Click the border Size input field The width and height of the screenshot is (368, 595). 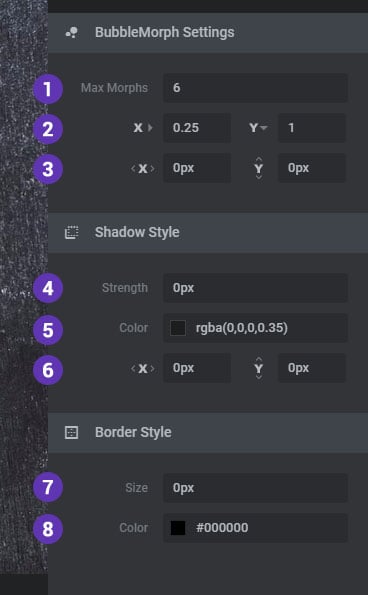pyautogui.click(x=255, y=488)
